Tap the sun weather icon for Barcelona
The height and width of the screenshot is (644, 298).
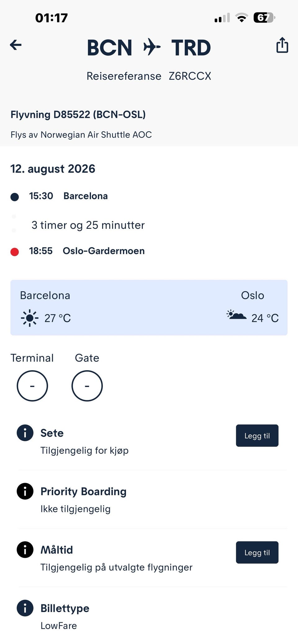(x=29, y=318)
